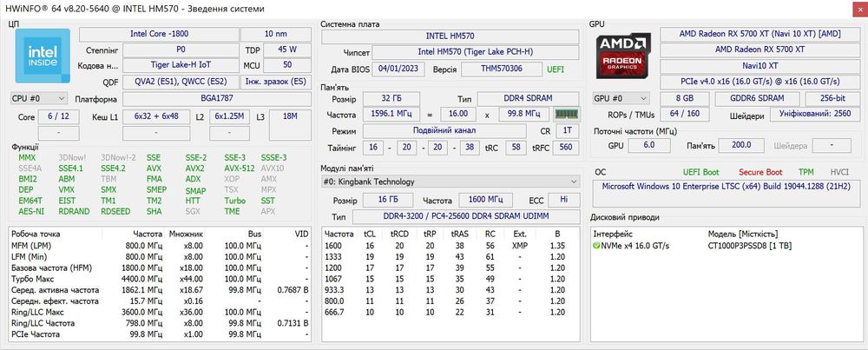Click the 1596.1 МГц memory frequency field
Screen dimensions: 868x350
click(391, 114)
